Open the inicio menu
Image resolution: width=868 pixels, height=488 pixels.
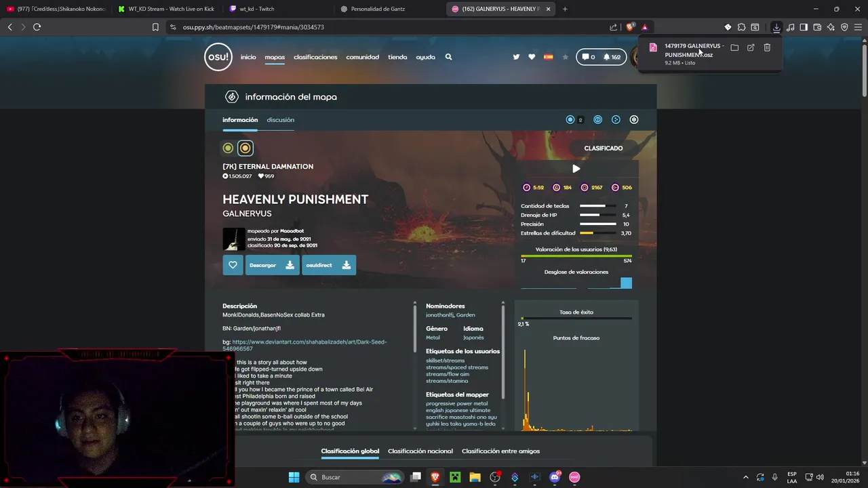[x=248, y=57]
